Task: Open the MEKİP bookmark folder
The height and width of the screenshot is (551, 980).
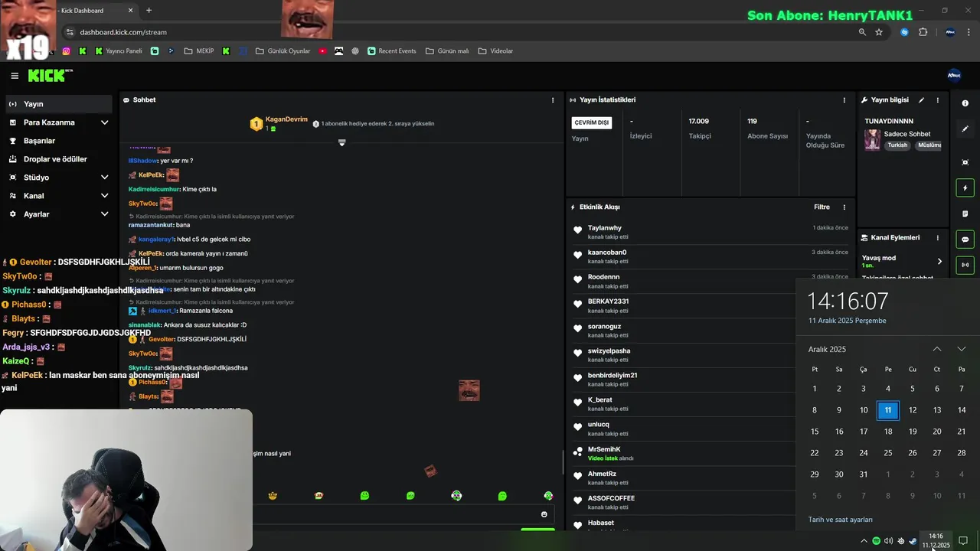Action: tap(199, 51)
